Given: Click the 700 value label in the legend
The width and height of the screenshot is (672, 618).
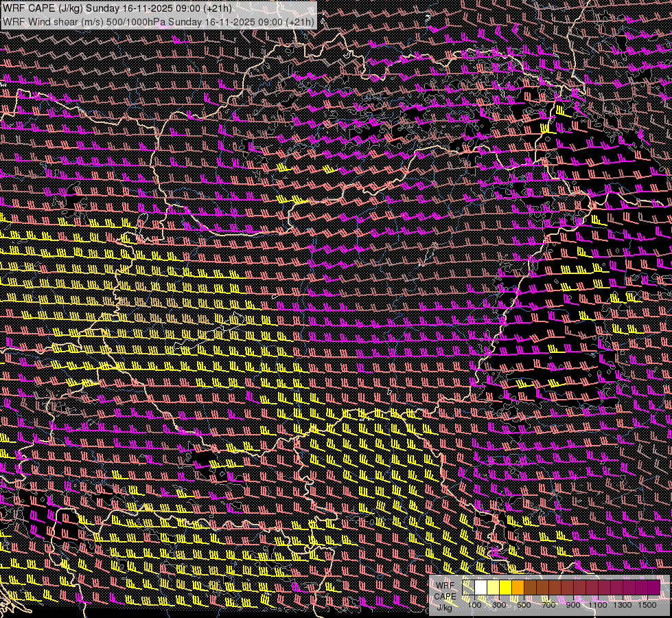Looking at the screenshot, I should [548, 605].
